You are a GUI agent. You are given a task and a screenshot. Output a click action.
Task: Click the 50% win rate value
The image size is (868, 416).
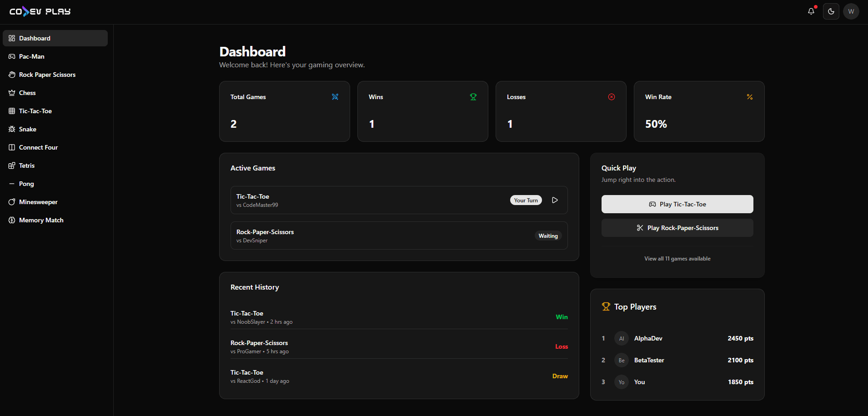(656, 124)
